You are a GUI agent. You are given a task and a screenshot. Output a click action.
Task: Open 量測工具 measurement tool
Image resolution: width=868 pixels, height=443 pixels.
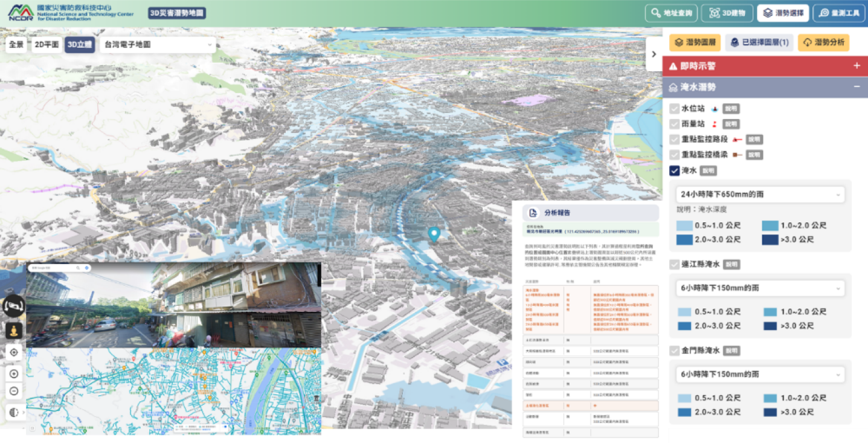click(x=838, y=13)
